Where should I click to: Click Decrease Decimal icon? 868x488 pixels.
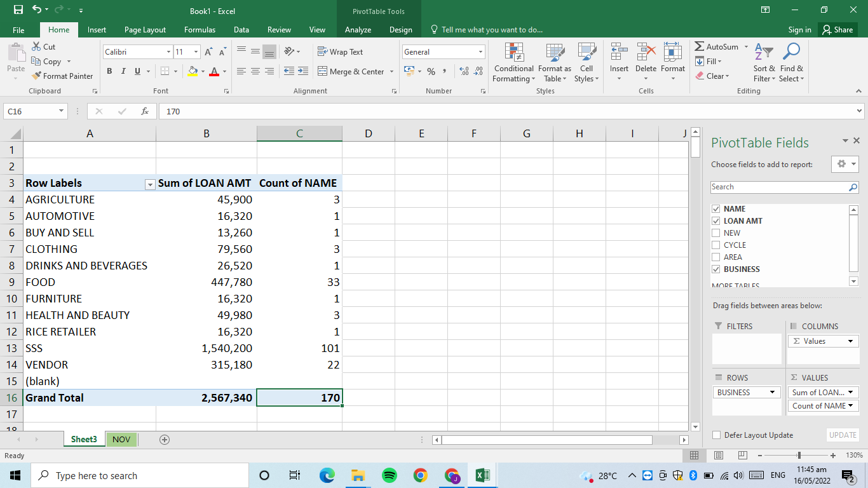pos(478,71)
